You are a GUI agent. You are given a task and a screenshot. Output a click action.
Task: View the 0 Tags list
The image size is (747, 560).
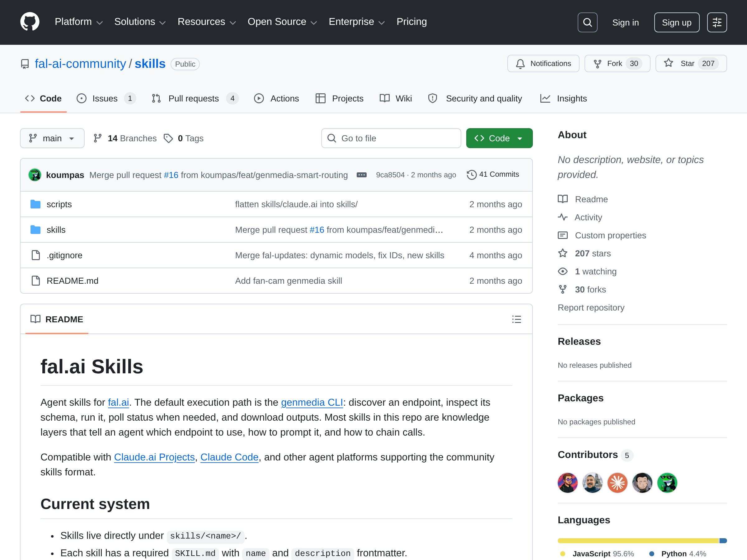pyautogui.click(x=183, y=138)
